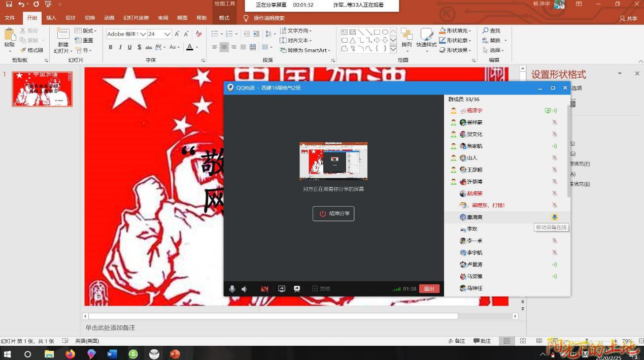Apply bold formatting in the ribbon
Image resolution: width=644 pixels, height=360 pixels.
111,47
